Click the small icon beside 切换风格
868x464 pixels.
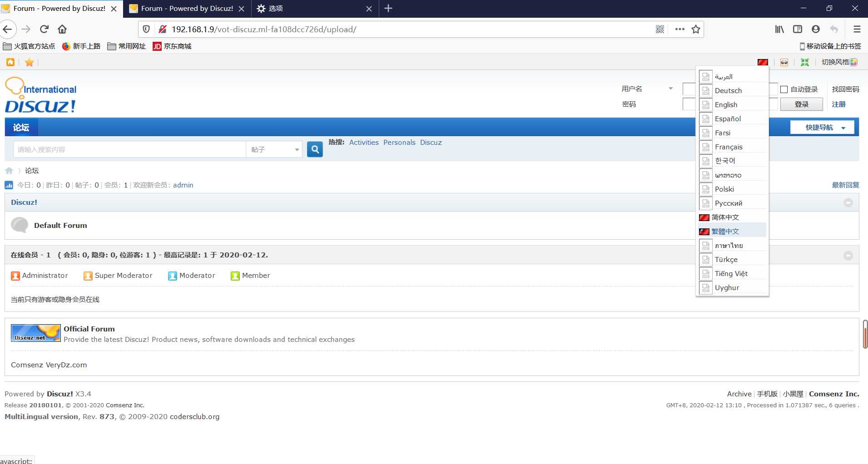pos(854,62)
